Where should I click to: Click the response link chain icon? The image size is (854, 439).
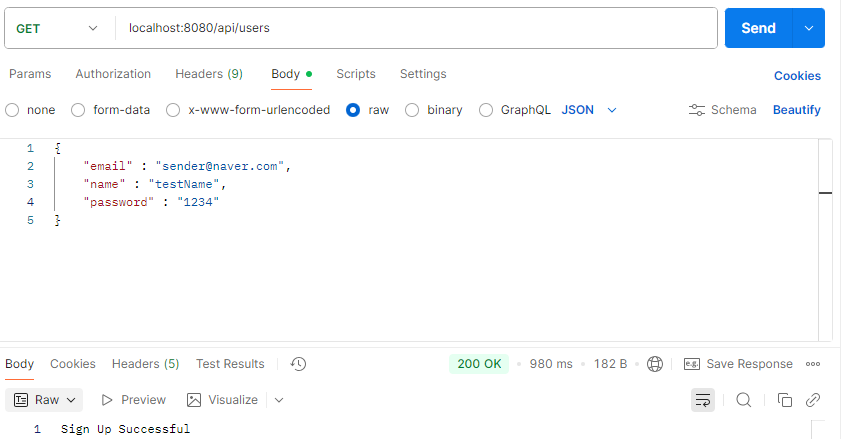[x=813, y=400]
